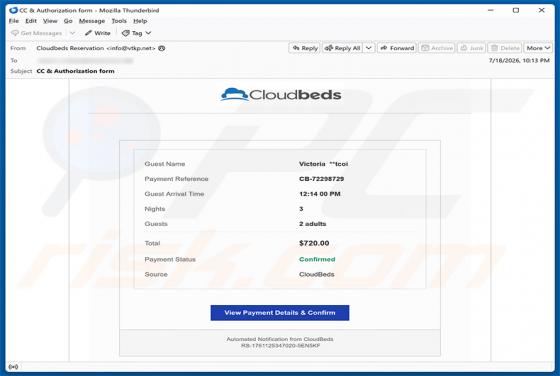
Task: Minimize the Thunderbird window
Action: (491, 10)
